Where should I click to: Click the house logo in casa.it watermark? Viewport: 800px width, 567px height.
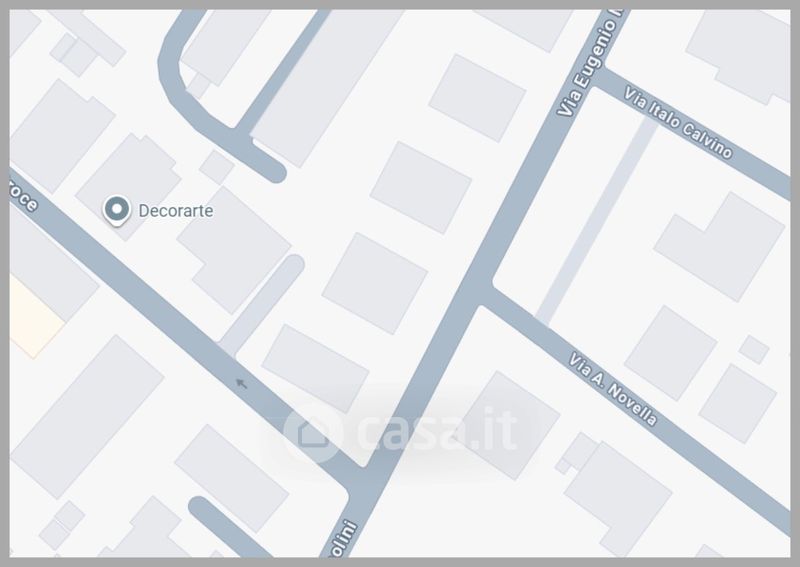pyautogui.click(x=312, y=432)
